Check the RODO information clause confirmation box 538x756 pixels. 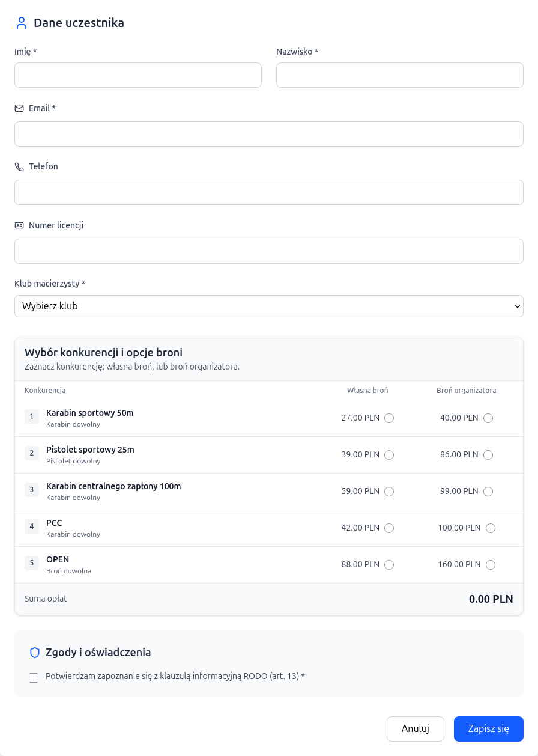pyautogui.click(x=34, y=678)
